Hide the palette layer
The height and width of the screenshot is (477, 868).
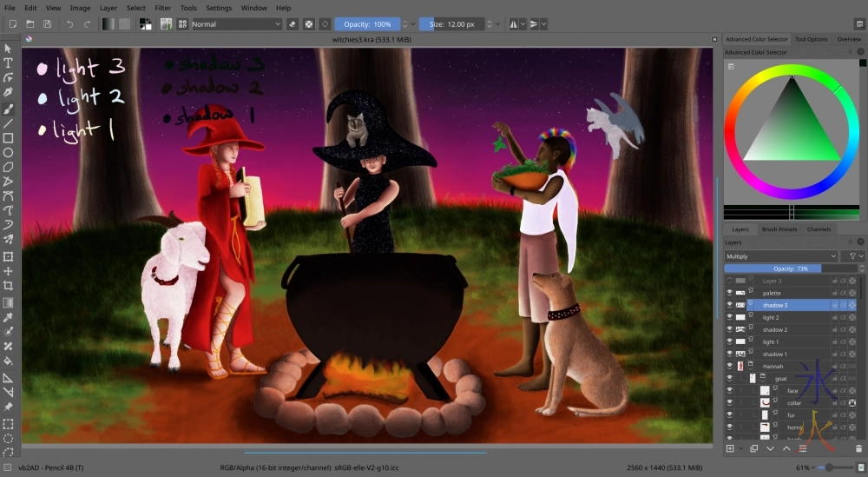coord(729,293)
